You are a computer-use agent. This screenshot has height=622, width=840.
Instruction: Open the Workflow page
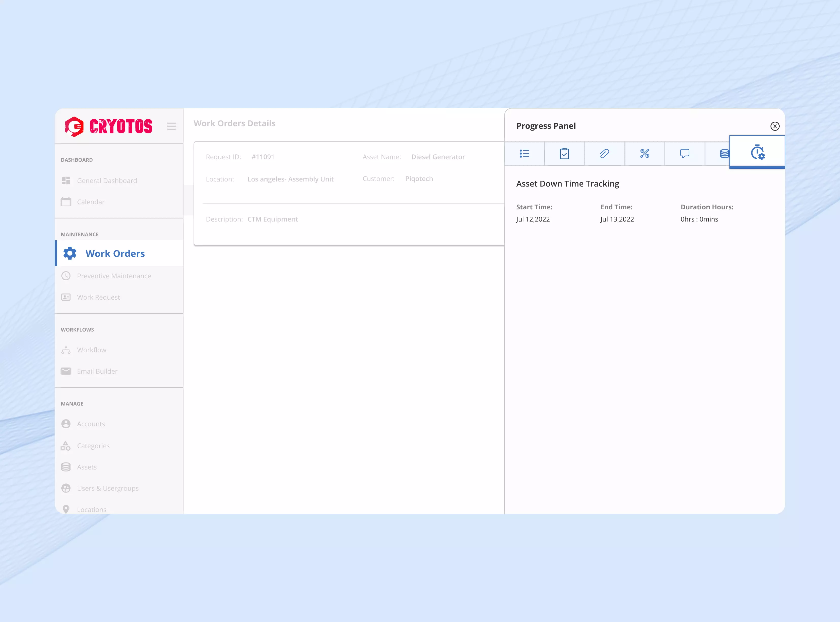(x=92, y=350)
